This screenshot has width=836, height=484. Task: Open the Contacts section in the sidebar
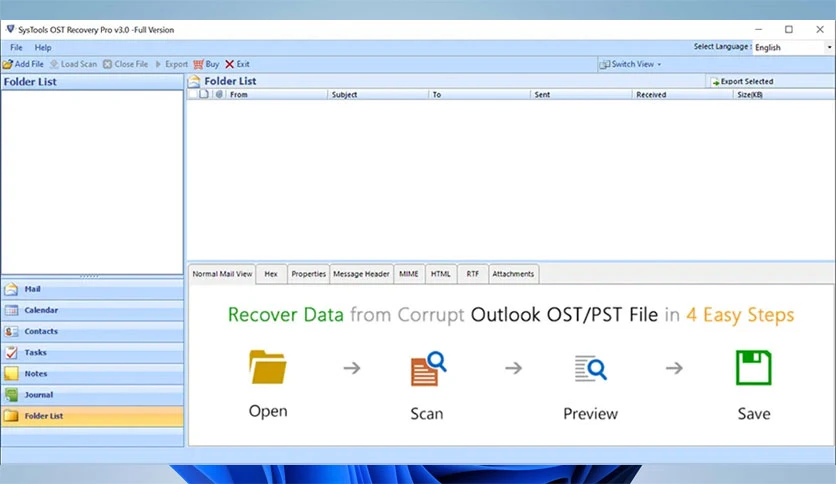(92, 332)
